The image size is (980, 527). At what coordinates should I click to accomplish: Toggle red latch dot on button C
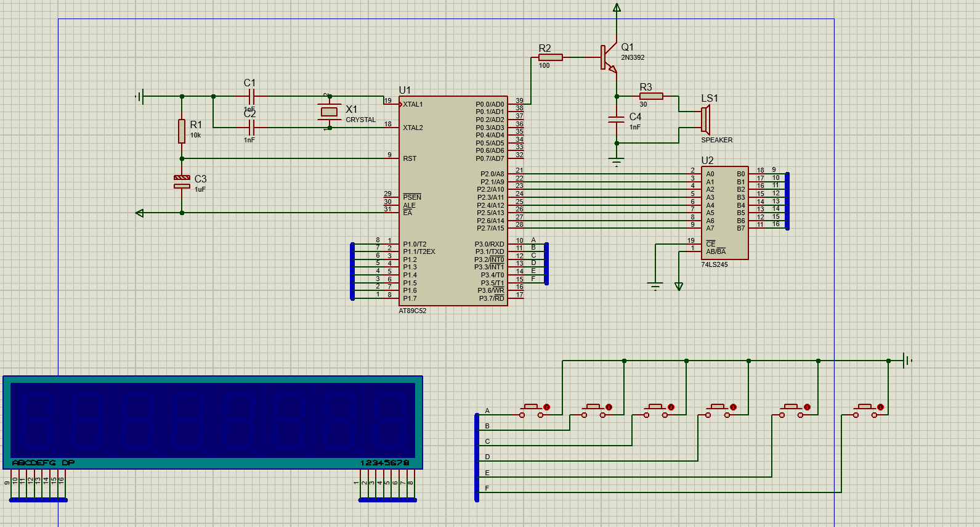[x=671, y=407]
